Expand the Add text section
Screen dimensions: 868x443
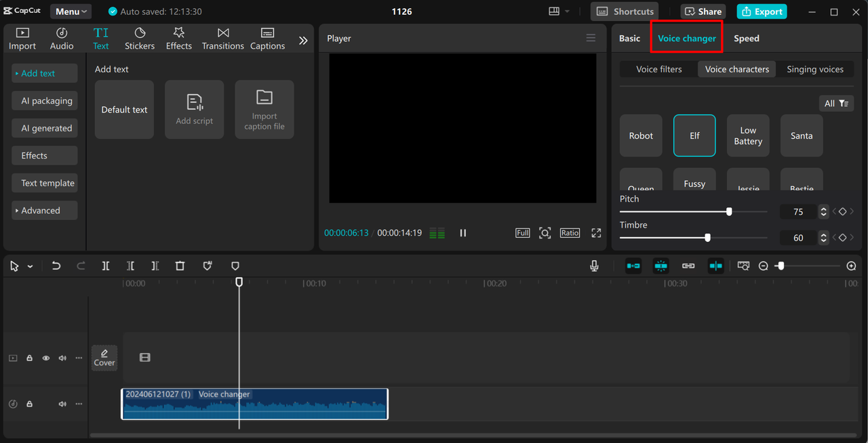[44, 73]
